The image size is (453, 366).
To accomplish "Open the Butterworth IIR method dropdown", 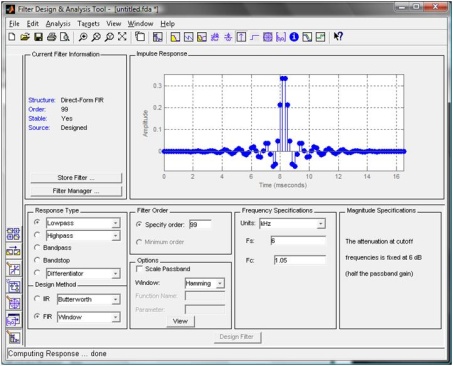I will [x=88, y=299].
